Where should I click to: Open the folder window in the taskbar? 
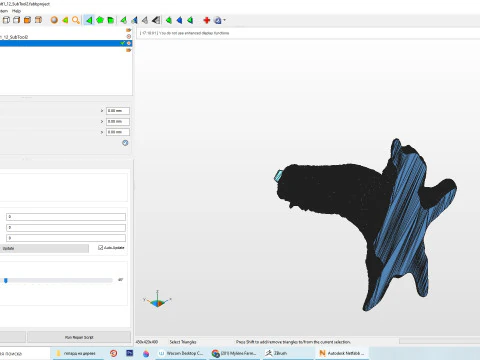pos(77,353)
